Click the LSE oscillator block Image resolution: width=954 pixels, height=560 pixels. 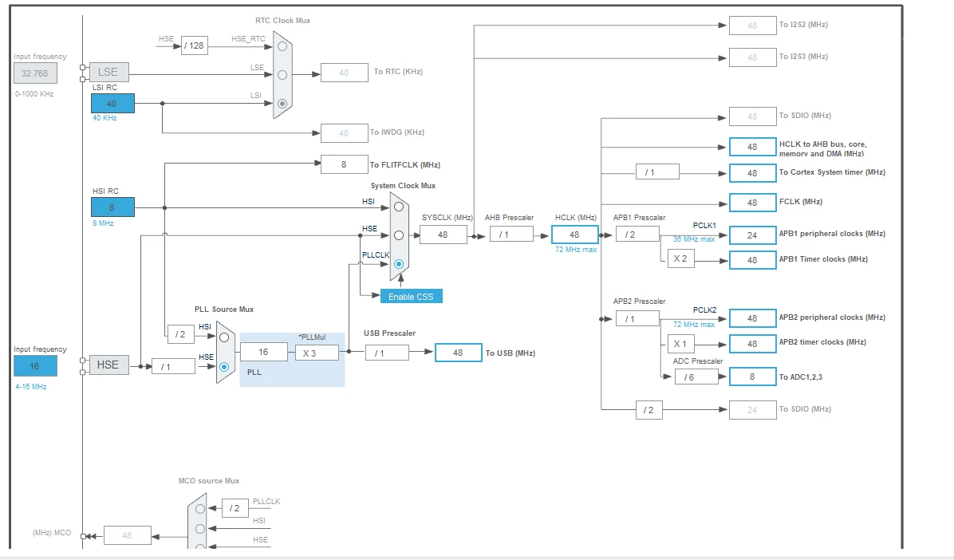point(109,72)
